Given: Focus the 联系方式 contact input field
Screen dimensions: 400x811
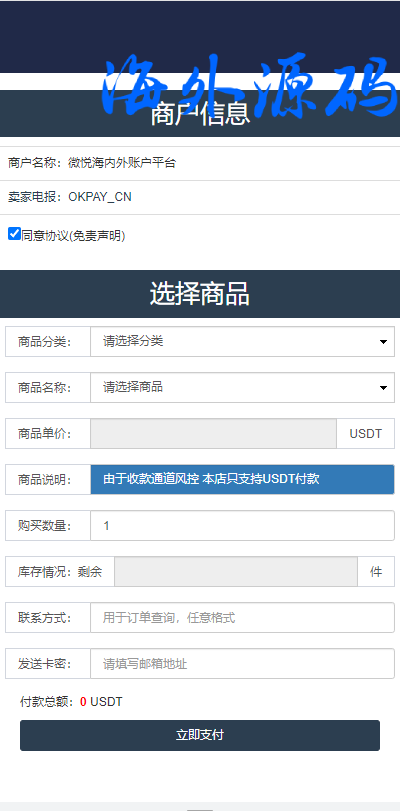Looking at the screenshot, I should pos(242,618).
